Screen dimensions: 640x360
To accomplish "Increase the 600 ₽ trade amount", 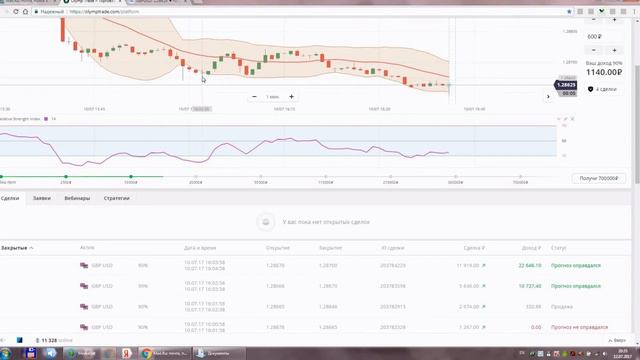I will pos(614,50).
